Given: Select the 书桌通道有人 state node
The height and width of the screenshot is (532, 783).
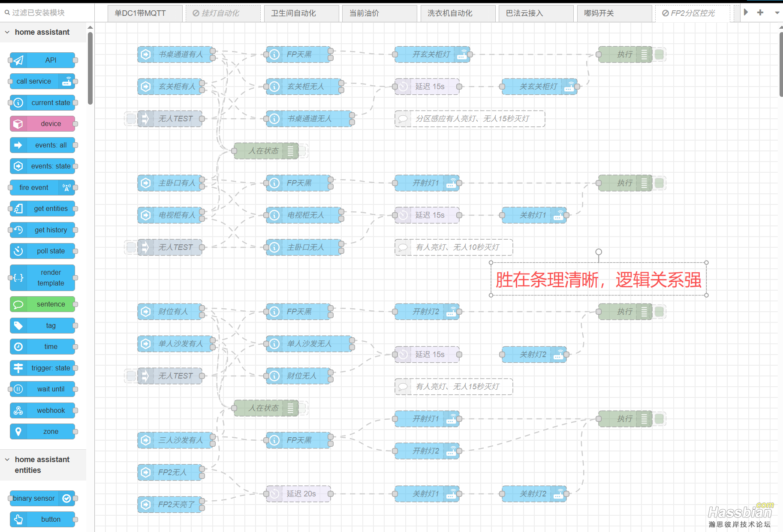Looking at the screenshot, I should 175,54.
